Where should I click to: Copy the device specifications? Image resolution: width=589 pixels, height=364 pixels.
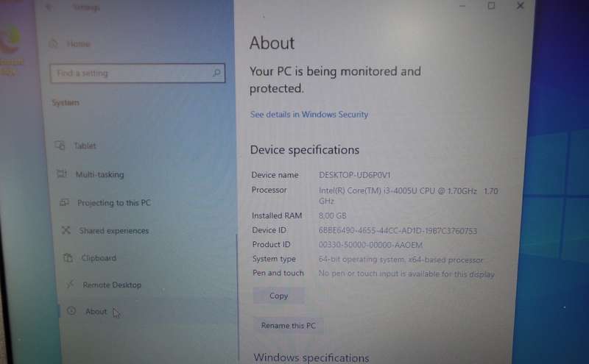(x=279, y=296)
